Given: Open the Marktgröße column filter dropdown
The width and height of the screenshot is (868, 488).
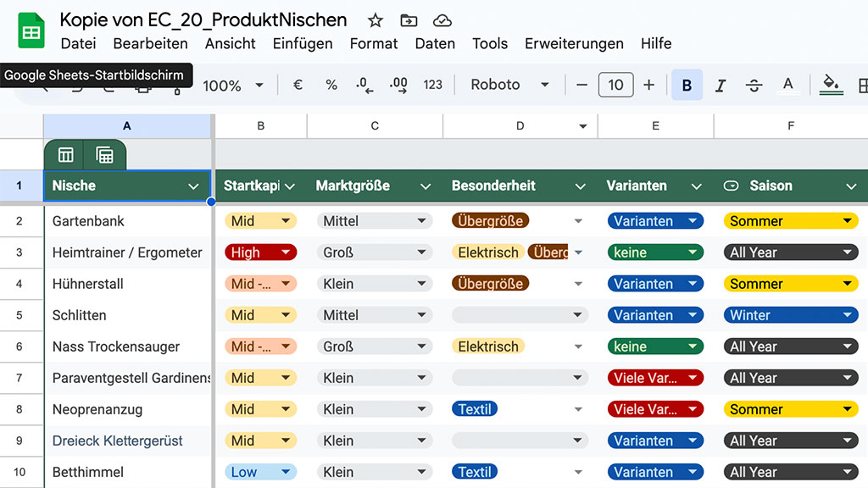Looking at the screenshot, I should click(426, 186).
